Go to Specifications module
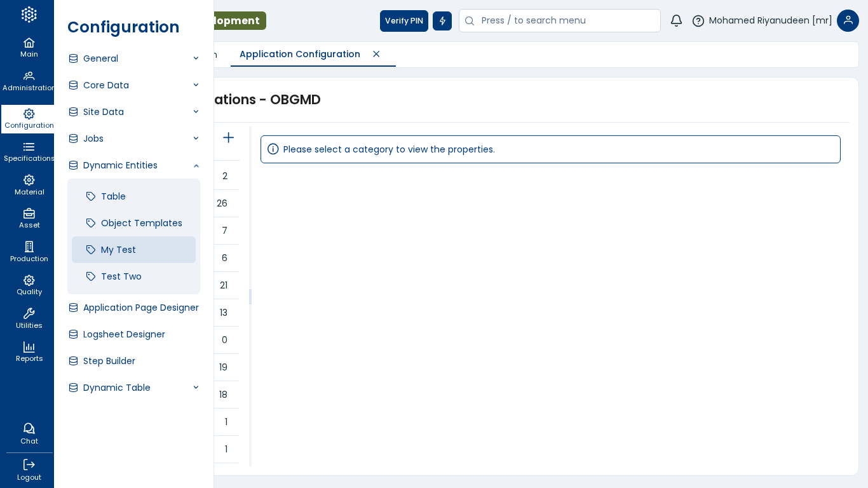Viewport: 868px width, 488px height. (29, 152)
